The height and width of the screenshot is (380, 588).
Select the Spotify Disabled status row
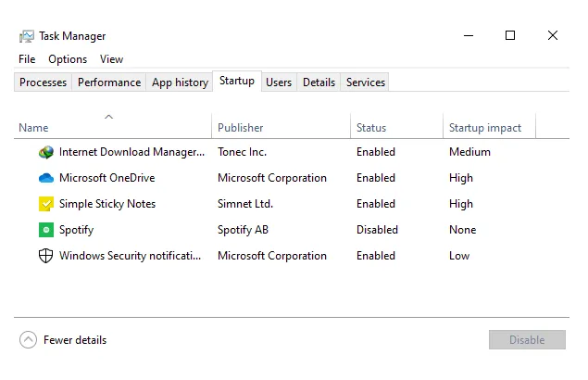[x=292, y=230]
